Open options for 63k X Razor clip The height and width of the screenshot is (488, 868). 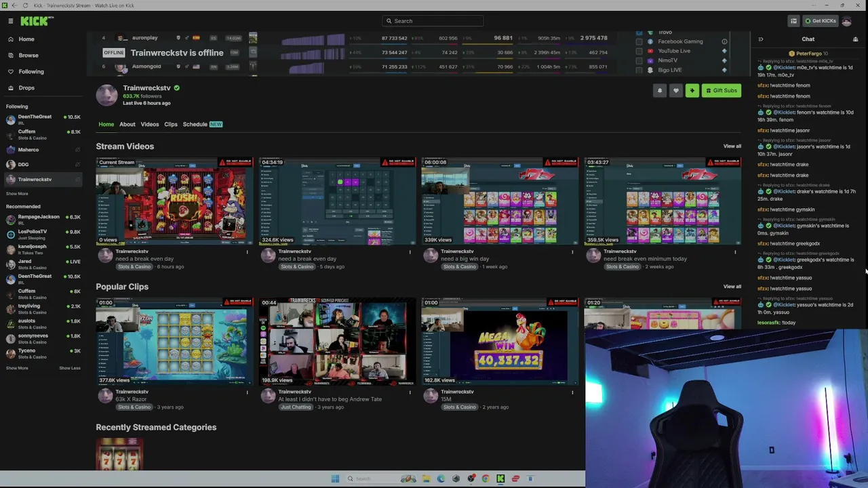click(x=247, y=392)
